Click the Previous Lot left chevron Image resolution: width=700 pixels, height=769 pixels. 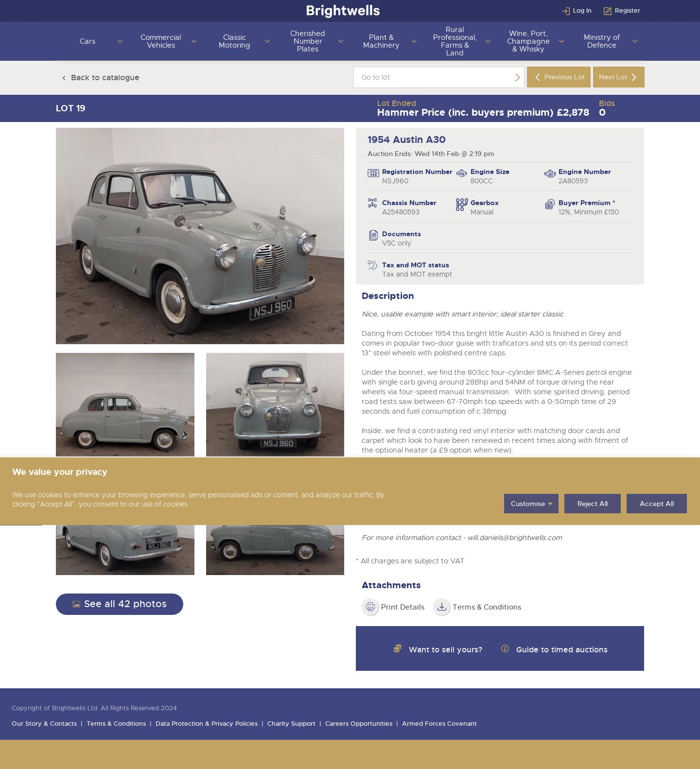pos(537,77)
